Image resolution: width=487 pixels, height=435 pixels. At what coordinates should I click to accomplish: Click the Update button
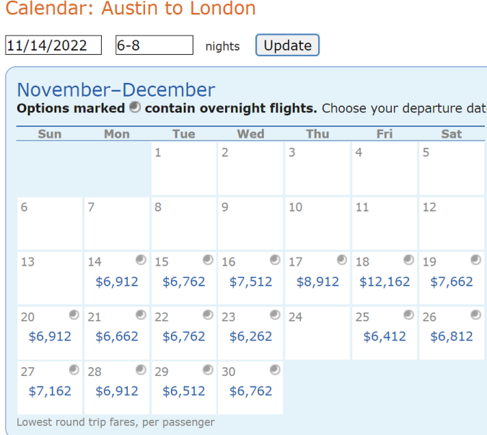pos(287,45)
